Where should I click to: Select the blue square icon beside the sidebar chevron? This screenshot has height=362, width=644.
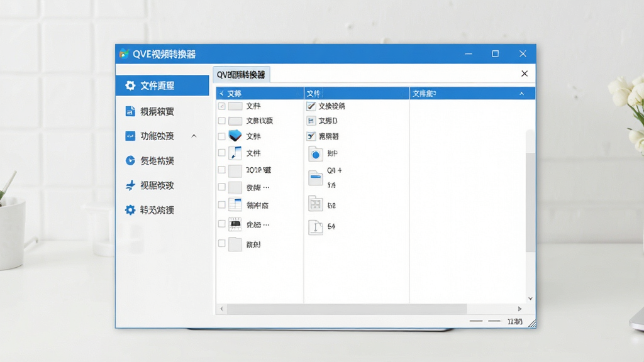coord(130,136)
